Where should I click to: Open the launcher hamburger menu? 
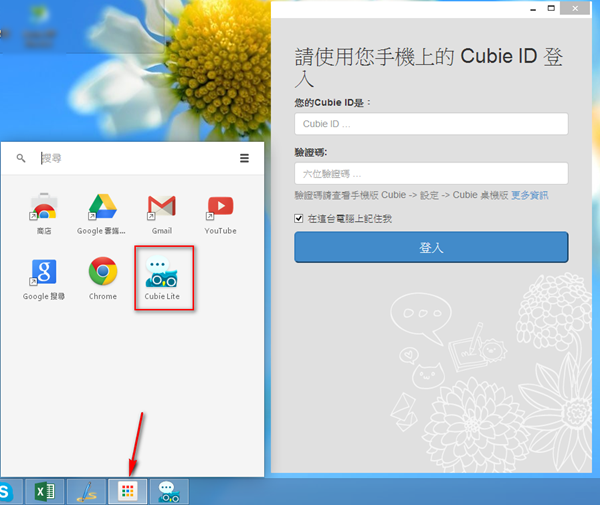click(x=244, y=158)
